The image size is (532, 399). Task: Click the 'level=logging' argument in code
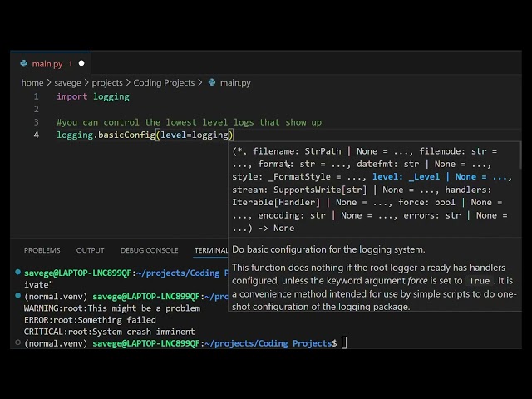pos(195,135)
